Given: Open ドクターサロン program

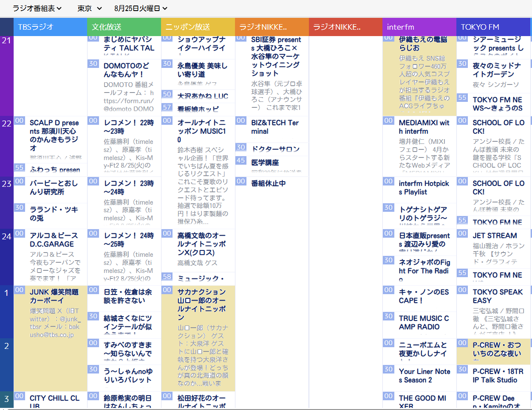Looking at the screenshot, I should coord(272,149).
